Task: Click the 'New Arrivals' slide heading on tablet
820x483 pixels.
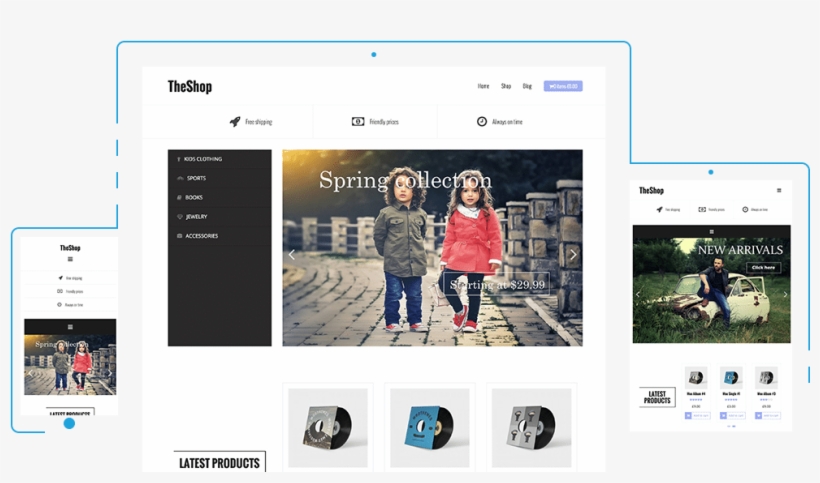Action: (x=740, y=250)
